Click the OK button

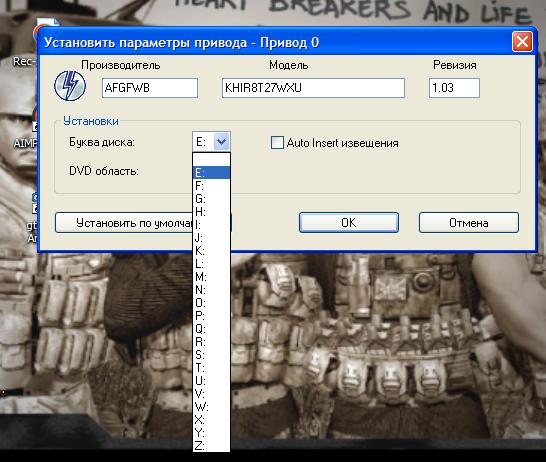(349, 222)
